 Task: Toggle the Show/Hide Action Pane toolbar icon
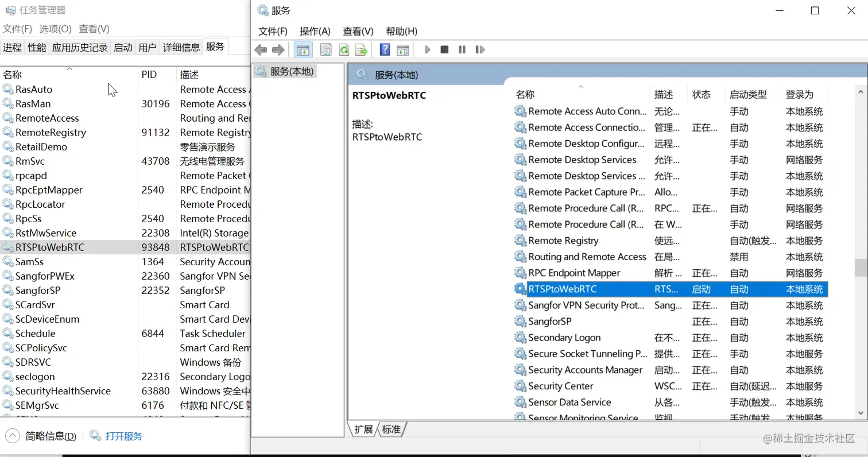[x=403, y=50]
